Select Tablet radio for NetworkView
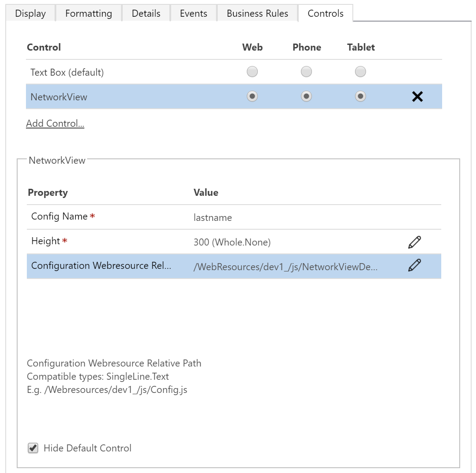The image size is (476, 473). [360, 96]
